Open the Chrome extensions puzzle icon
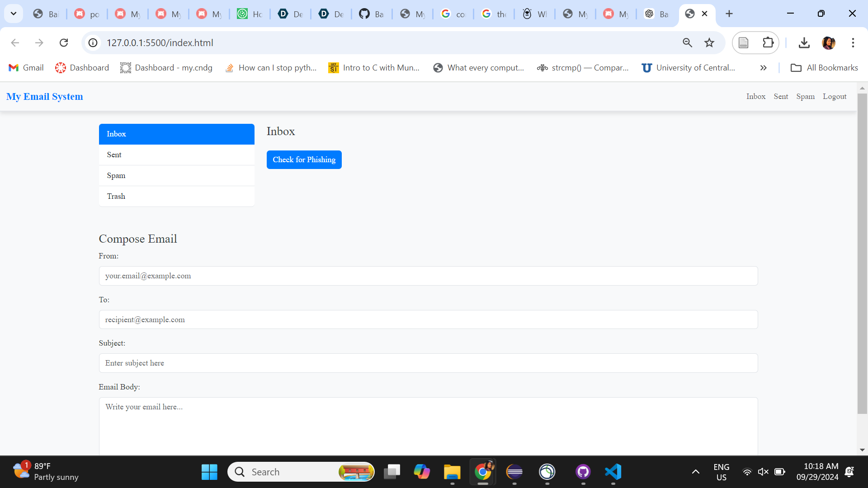This screenshot has width=868, height=488. pyautogui.click(x=768, y=42)
